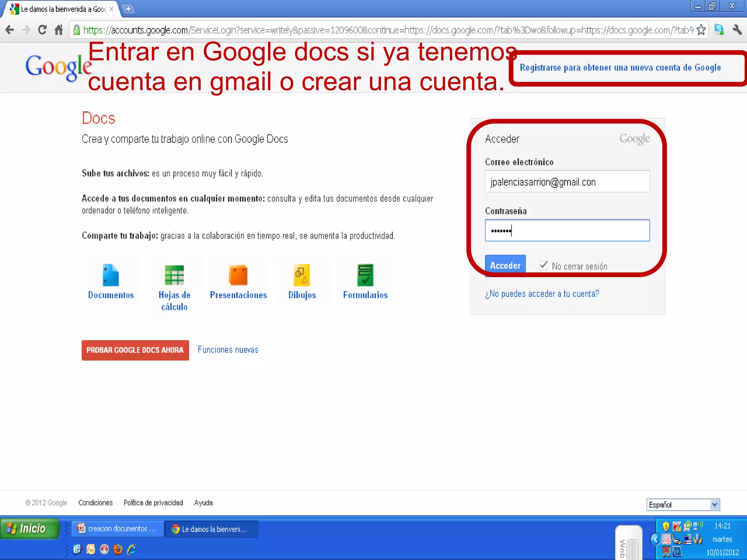Click the Skype extension icon in toolbar
This screenshot has width=747, height=560.
coord(719,30)
